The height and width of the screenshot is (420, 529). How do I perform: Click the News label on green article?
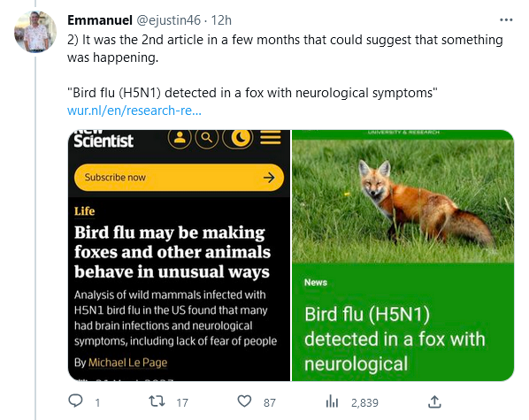tap(316, 282)
